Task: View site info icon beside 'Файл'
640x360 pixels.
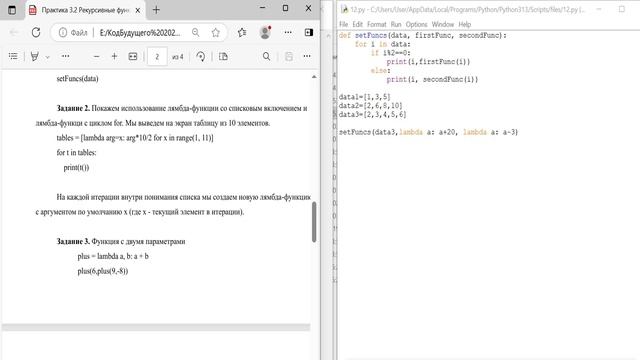Action: click(62, 33)
